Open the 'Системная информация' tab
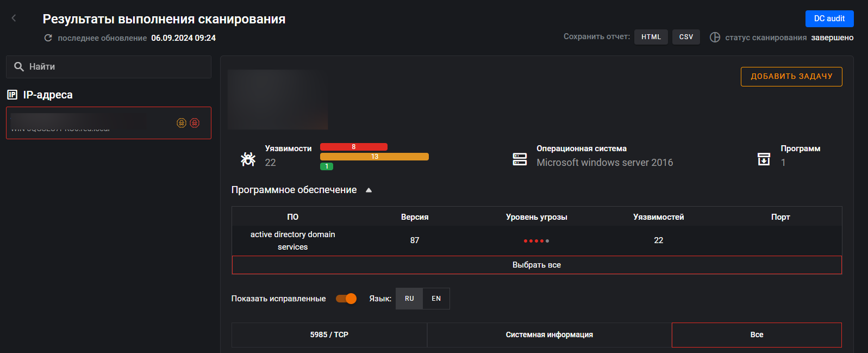Screen dimensions: 868x353 549,335
